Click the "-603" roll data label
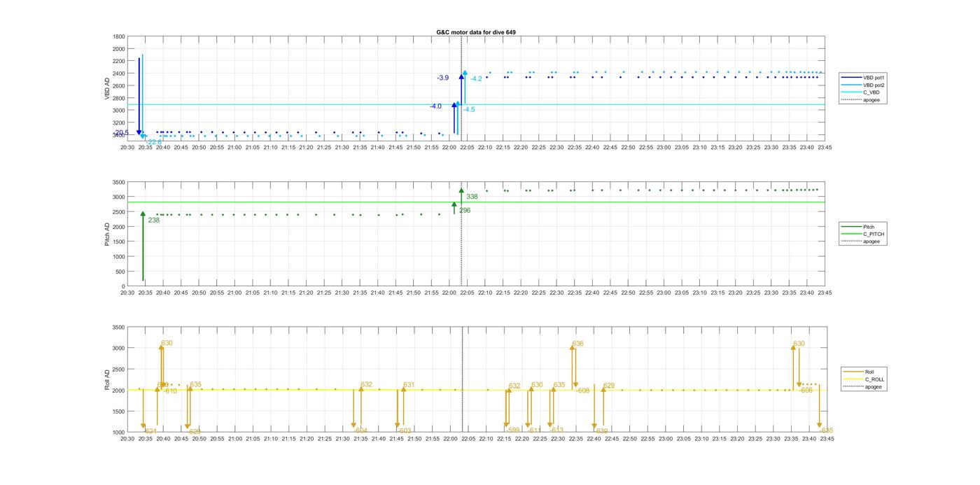This screenshot has height=485, width=980. [404, 430]
